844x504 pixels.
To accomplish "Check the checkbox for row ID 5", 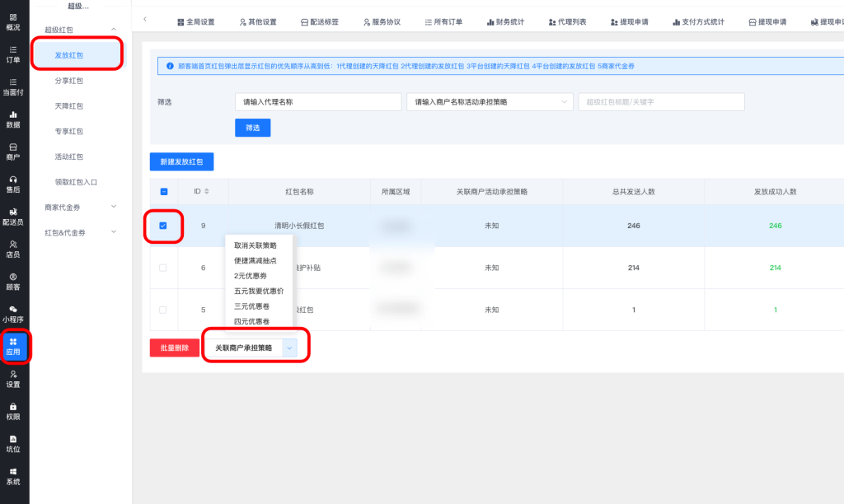I will pos(162,310).
